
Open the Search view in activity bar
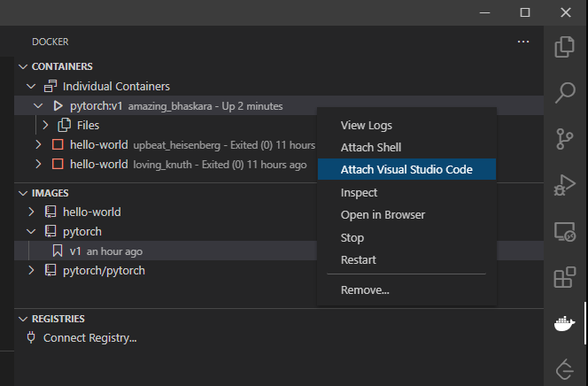tap(564, 92)
